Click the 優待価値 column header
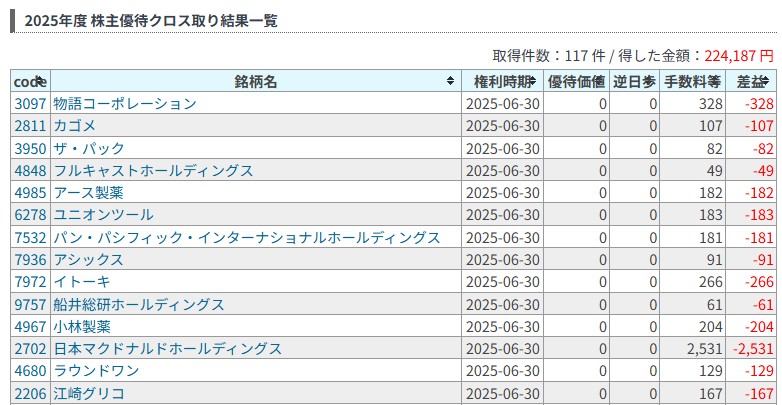 576,81
